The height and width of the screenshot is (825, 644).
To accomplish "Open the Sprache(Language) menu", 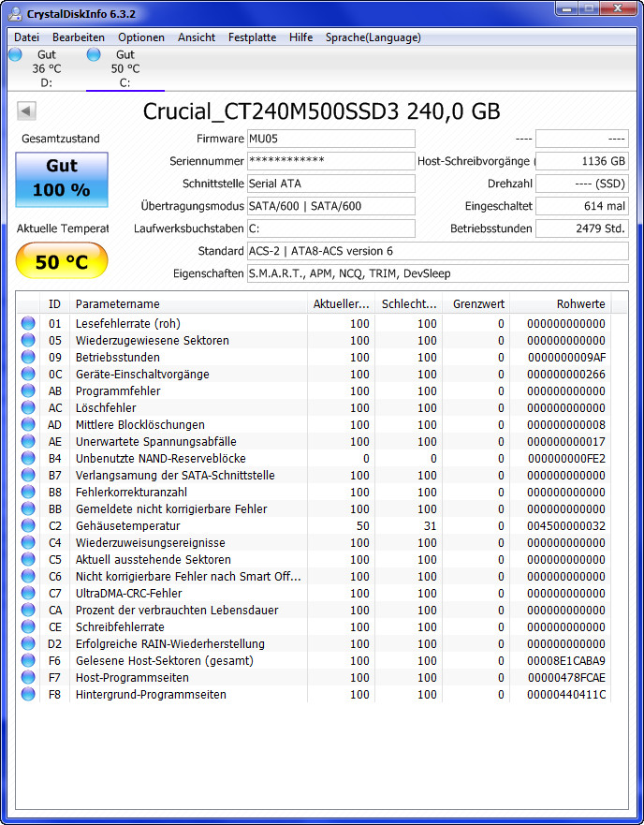I will (x=373, y=37).
